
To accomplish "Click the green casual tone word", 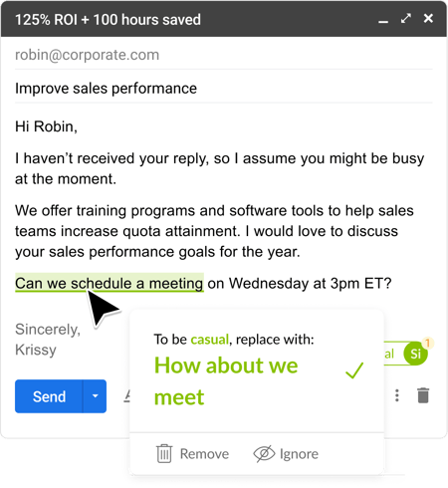I will click(210, 340).
